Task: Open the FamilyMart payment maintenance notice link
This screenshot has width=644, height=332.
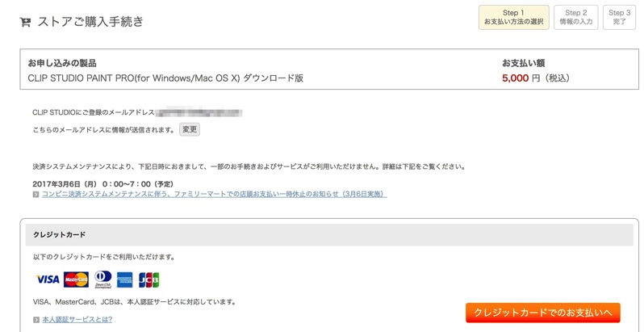Action: 215,194
